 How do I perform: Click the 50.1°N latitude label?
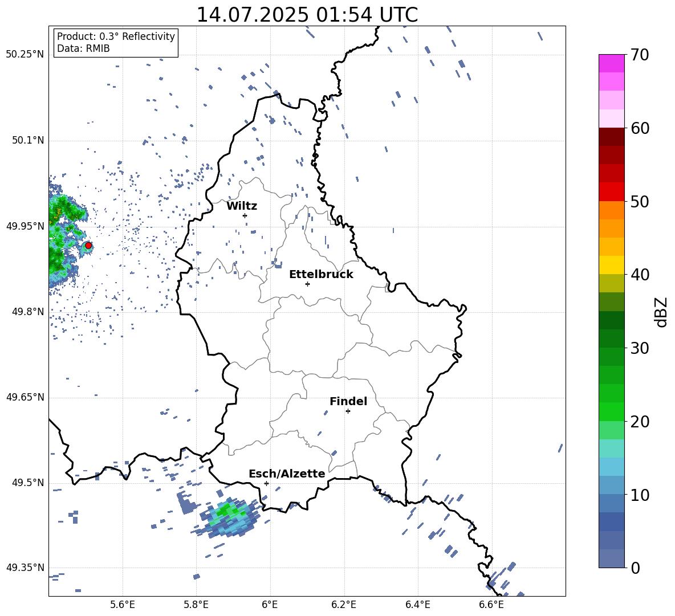point(27,141)
